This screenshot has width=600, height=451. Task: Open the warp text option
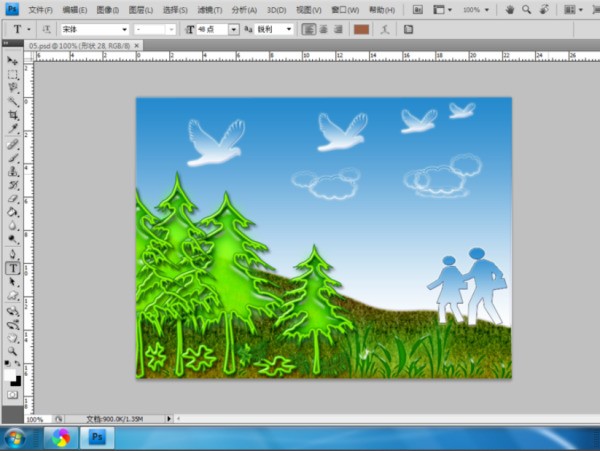(386, 30)
